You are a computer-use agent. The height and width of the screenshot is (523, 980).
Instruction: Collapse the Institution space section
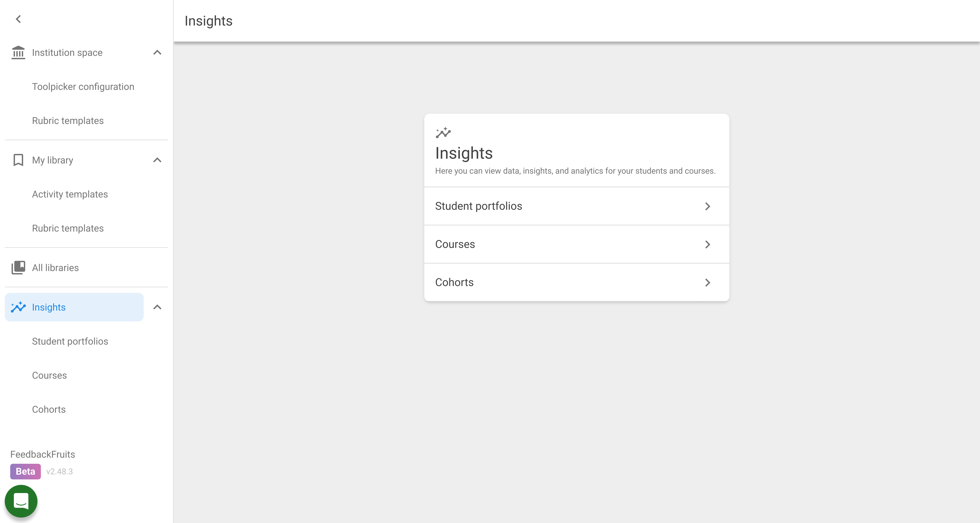pyautogui.click(x=157, y=52)
